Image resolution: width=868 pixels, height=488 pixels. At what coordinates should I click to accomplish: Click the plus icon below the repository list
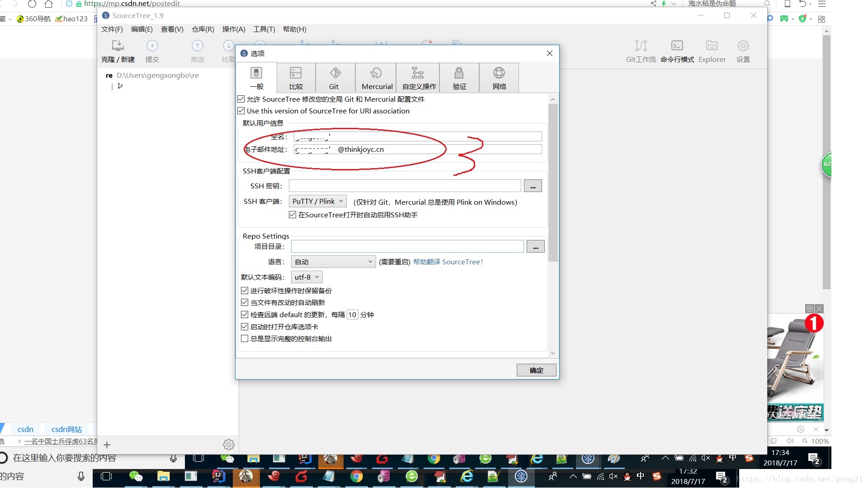[x=107, y=445]
